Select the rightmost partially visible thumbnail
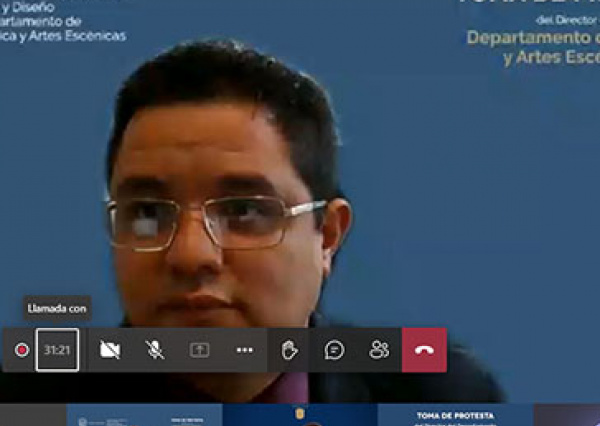 [567, 415]
